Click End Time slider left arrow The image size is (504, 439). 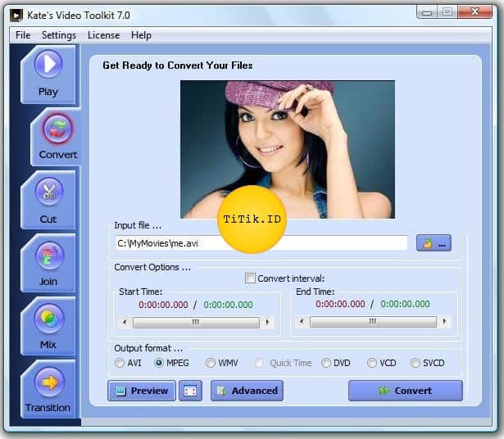pos(302,321)
